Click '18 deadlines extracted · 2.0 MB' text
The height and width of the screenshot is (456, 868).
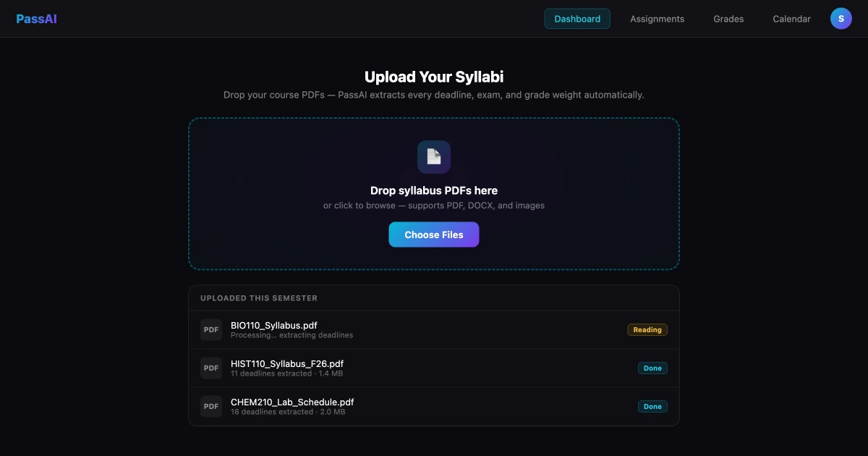(288, 412)
